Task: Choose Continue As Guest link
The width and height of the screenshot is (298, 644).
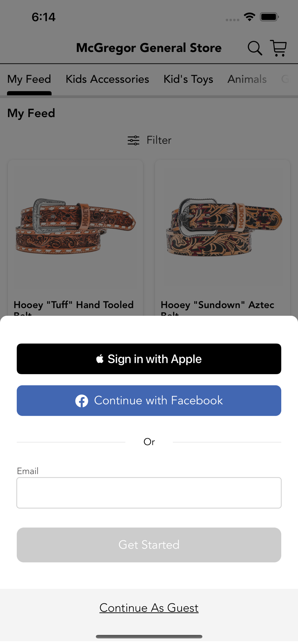Action: click(149, 608)
